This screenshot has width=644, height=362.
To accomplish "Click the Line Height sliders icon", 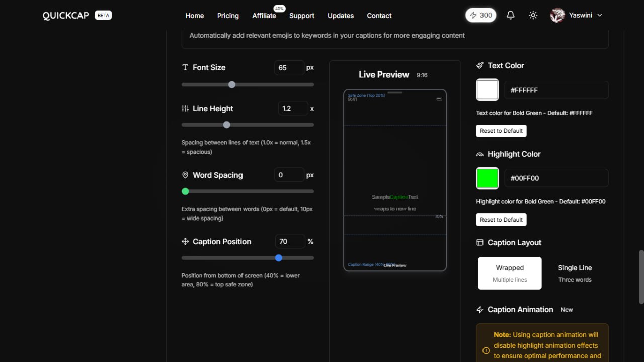I will [185, 109].
